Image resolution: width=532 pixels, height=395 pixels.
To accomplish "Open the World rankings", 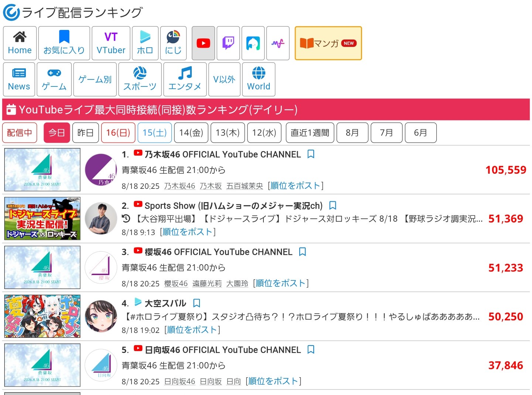I will click(x=259, y=79).
